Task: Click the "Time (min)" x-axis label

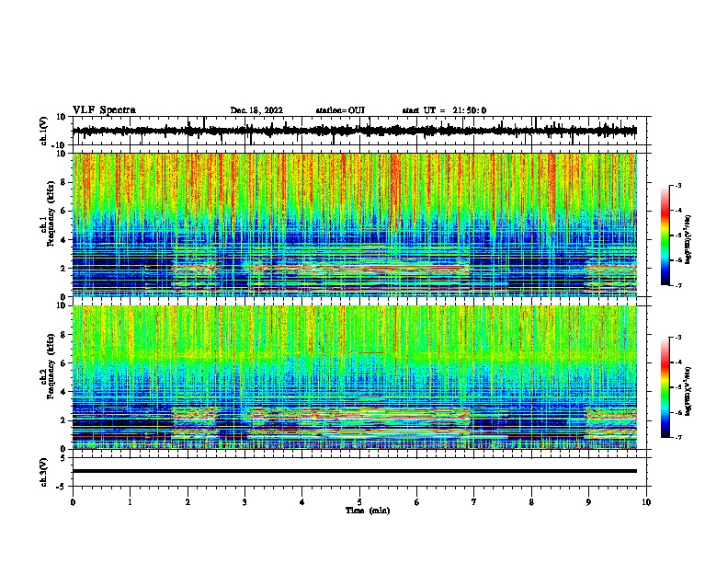Action: (x=368, y=511)
